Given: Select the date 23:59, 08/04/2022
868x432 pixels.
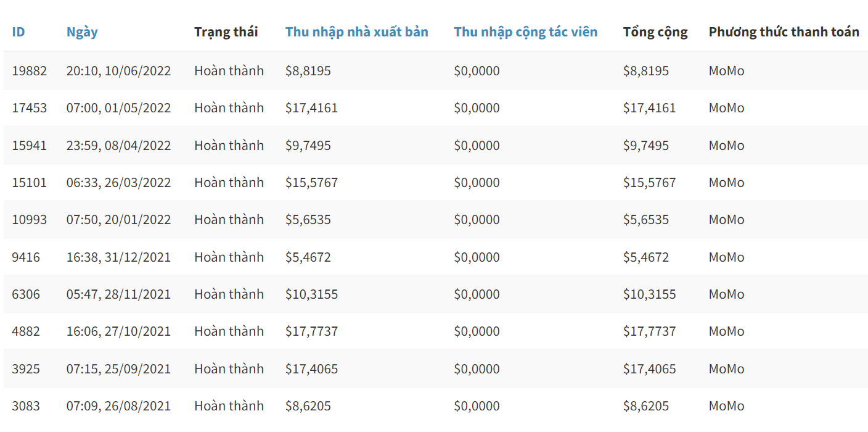Looking at the screenshot, I should tap(118, 146).
